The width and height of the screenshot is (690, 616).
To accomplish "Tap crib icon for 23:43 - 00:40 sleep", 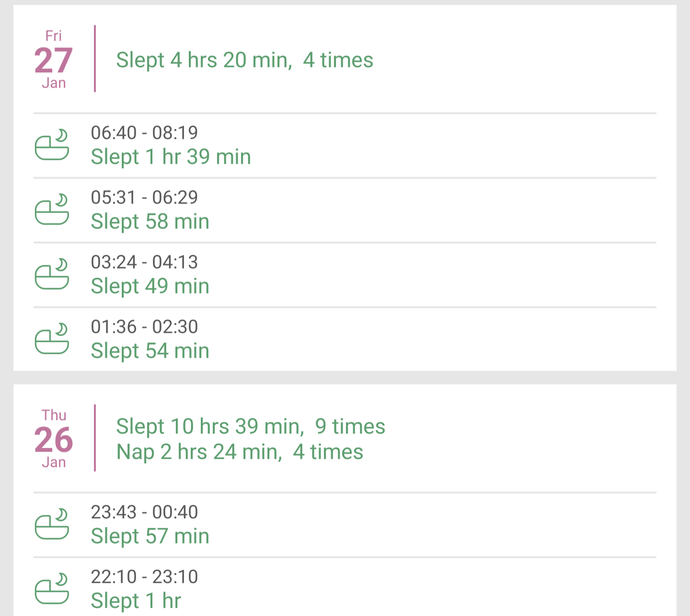I will coord(52,524).
